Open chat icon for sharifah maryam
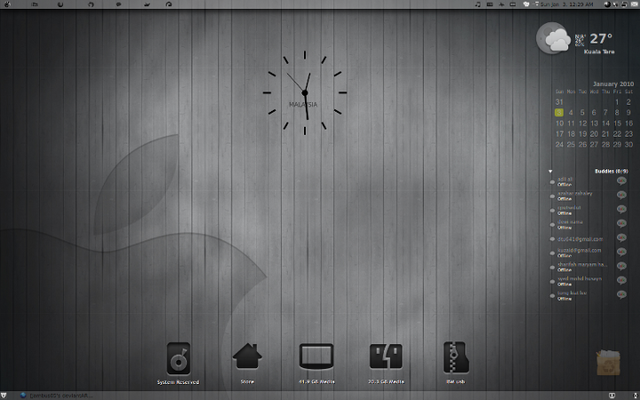640x400 pixels. click(x=621, y=266)
